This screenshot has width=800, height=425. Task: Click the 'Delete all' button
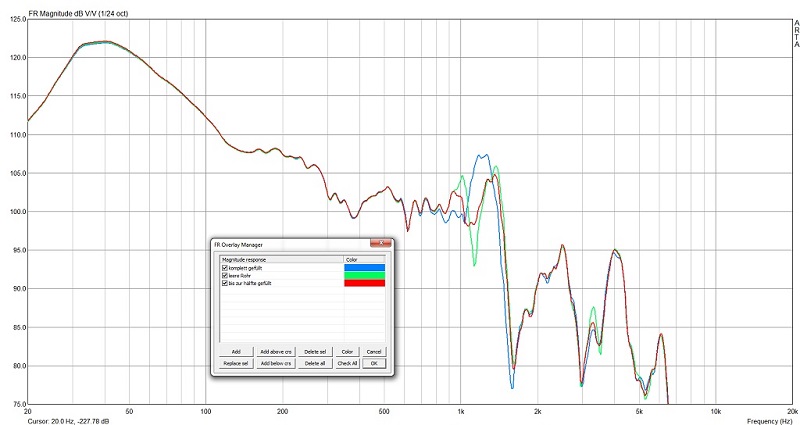click(x=316, y=363)
